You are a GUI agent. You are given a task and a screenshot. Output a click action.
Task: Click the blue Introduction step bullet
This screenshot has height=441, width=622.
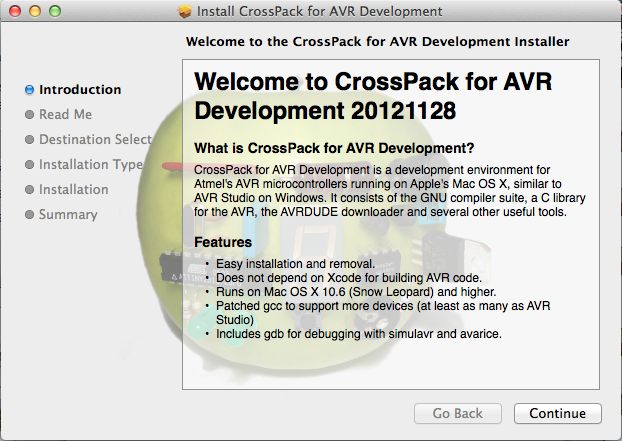point(29,90)
